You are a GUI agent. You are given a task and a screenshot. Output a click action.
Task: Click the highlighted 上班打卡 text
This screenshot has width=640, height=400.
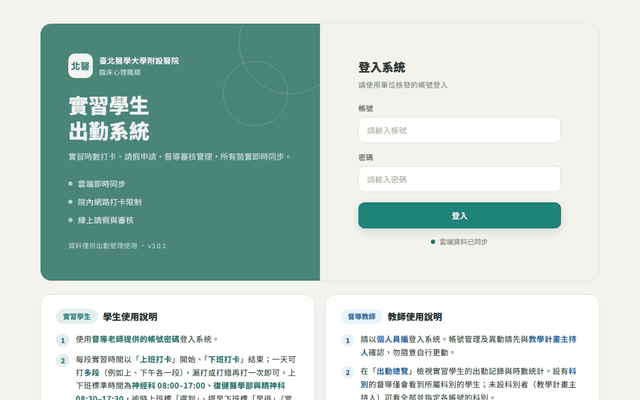click(156, 360)
